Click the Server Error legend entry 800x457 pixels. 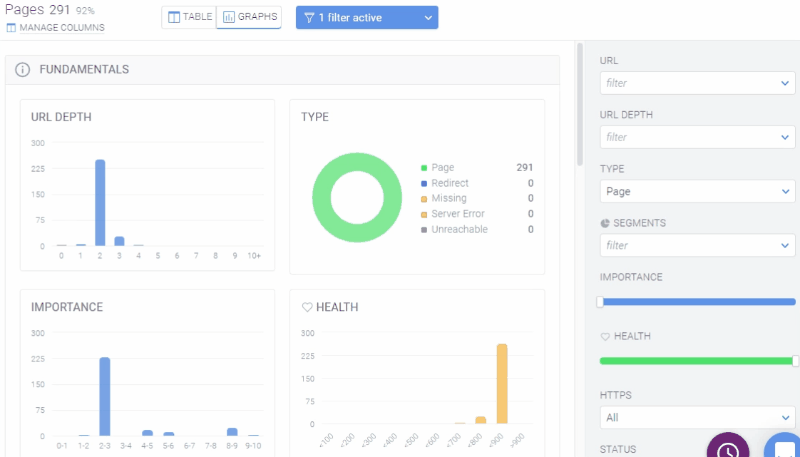click(453, 214)
